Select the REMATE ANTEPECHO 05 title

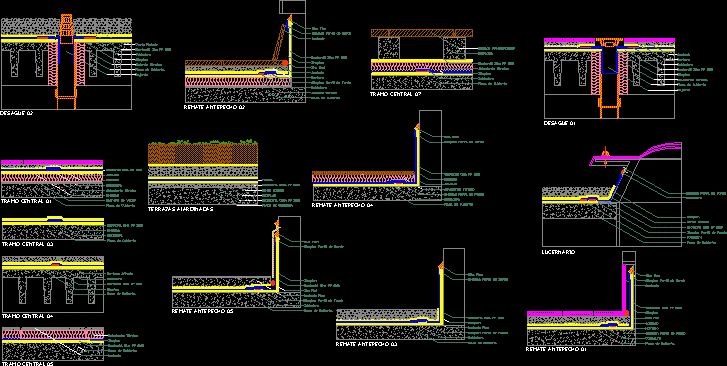coord(203,311)
